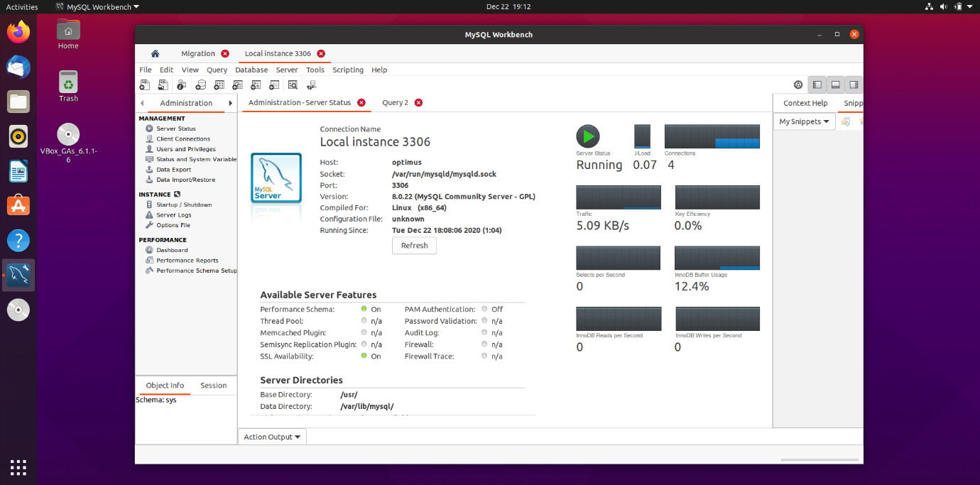Open Files manager in the dock
The image size is (980, 485).
(18, 102)
